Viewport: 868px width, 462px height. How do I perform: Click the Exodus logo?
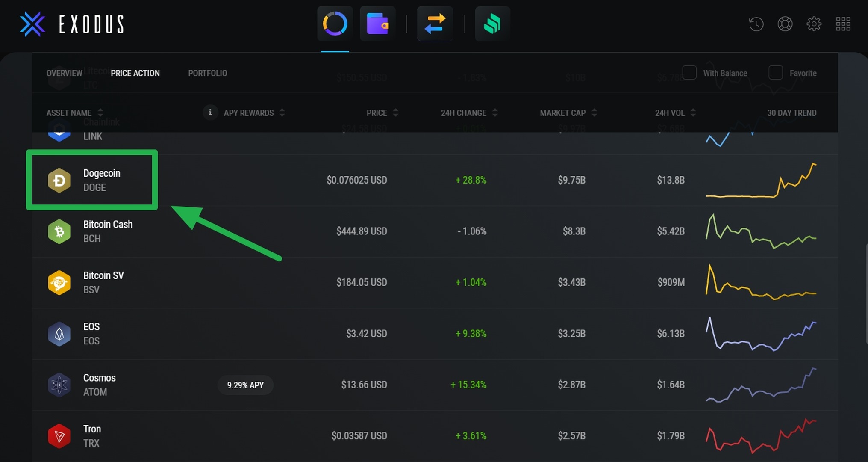(72, 24)
